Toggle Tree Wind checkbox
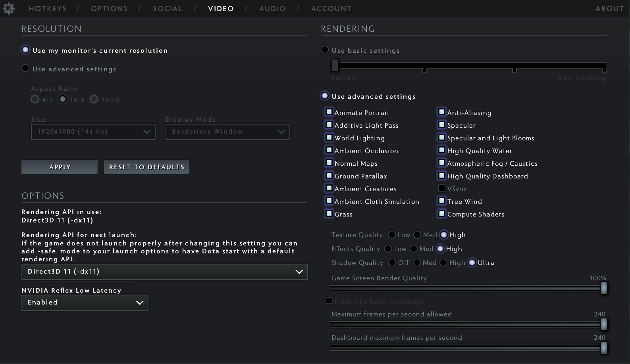Image resolution: width=630 pixels, height=364 pixels. pyautogui.click(x=442, y=201)
